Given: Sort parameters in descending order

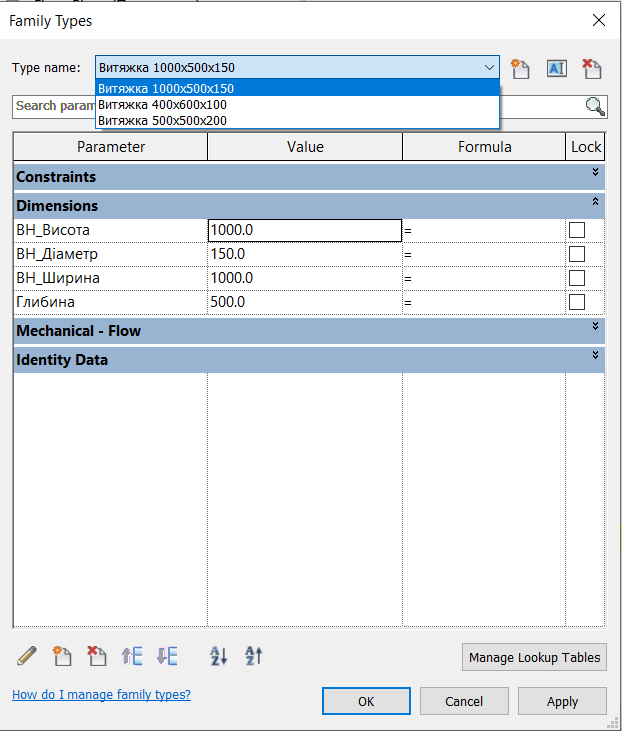Looking at the screenshot, I should 254,656.
